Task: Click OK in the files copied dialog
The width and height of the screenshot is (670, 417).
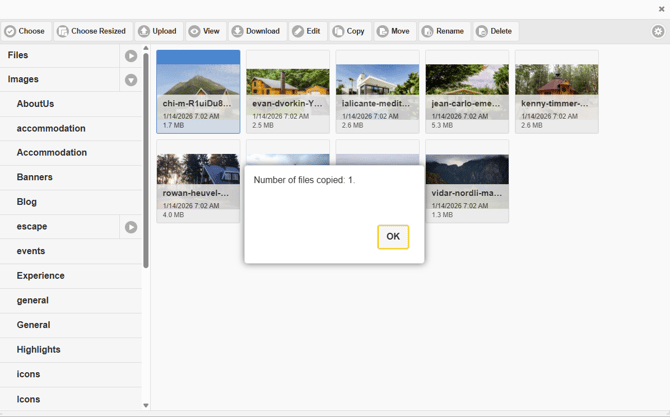Action: (393, 237)
